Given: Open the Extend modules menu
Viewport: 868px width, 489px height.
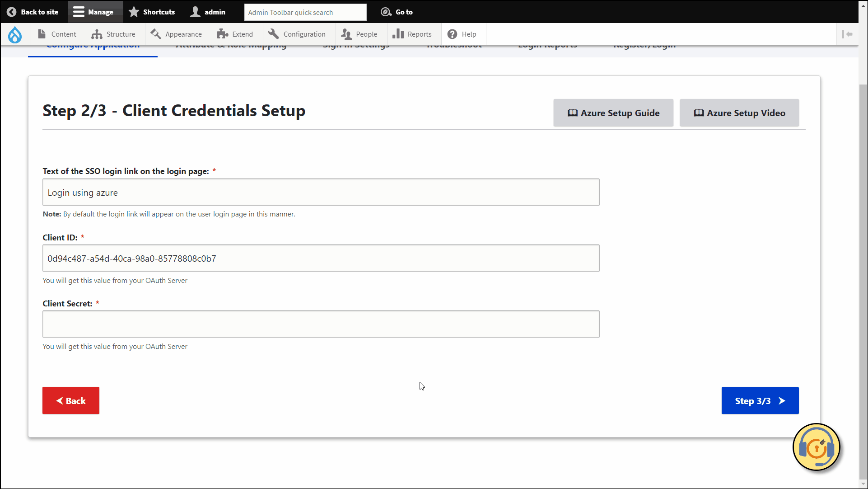Looking at the screenshot, I should (235, 34).
